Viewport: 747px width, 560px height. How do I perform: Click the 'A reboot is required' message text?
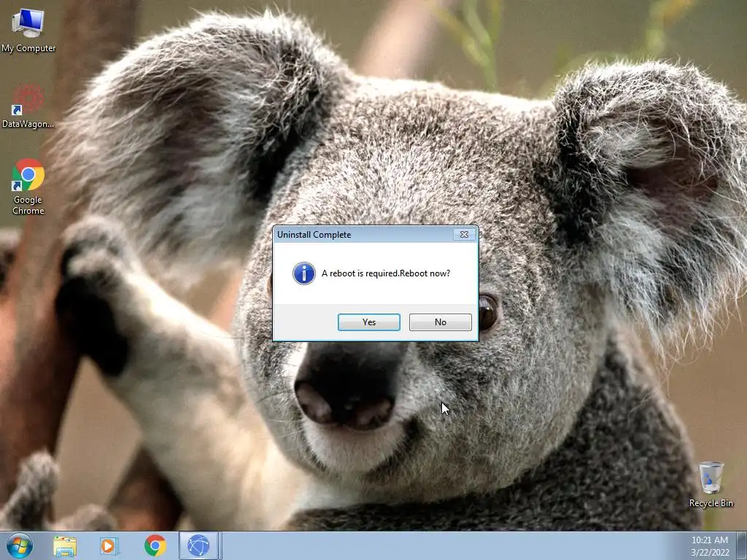tap(386, 273)
